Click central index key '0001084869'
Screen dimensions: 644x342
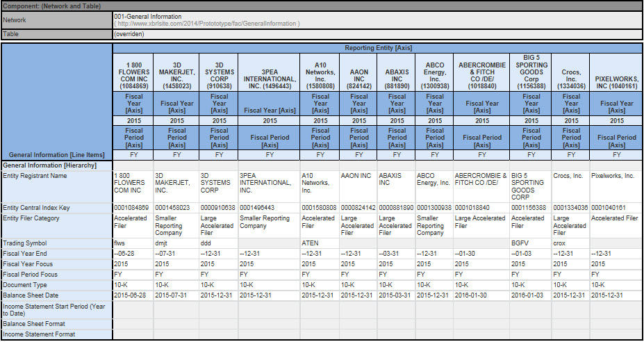point(131,208)
